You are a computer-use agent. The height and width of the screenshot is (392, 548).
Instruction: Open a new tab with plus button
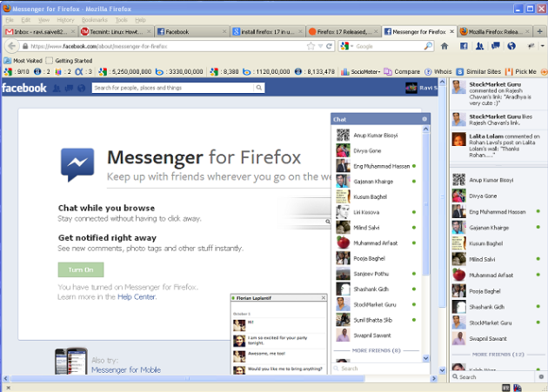pos(539,31)
